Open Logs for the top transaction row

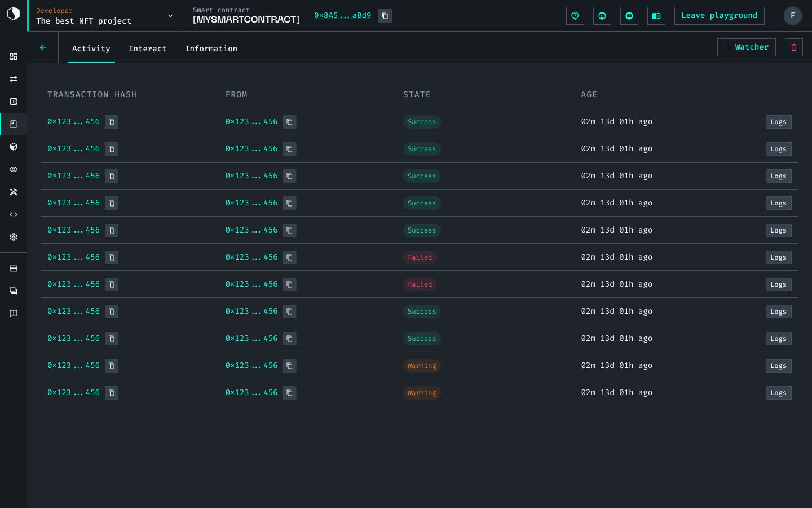pyautogui.click(x=778, y=122)
